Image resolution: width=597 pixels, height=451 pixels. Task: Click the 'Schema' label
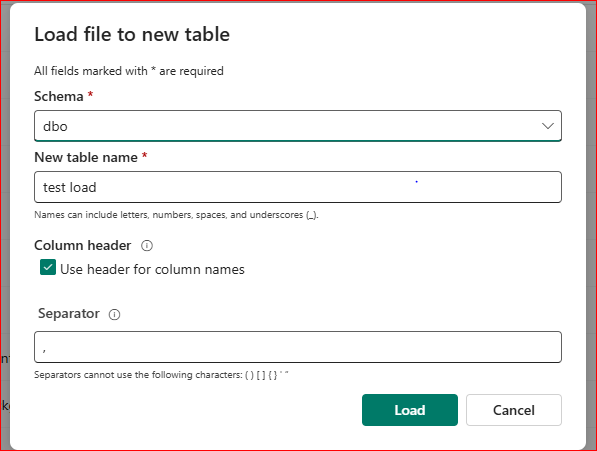59,96
